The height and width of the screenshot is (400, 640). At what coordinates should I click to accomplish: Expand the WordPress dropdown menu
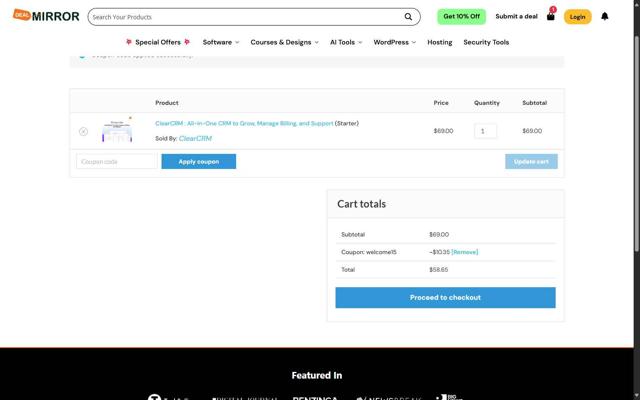click(x=394, y=42)
